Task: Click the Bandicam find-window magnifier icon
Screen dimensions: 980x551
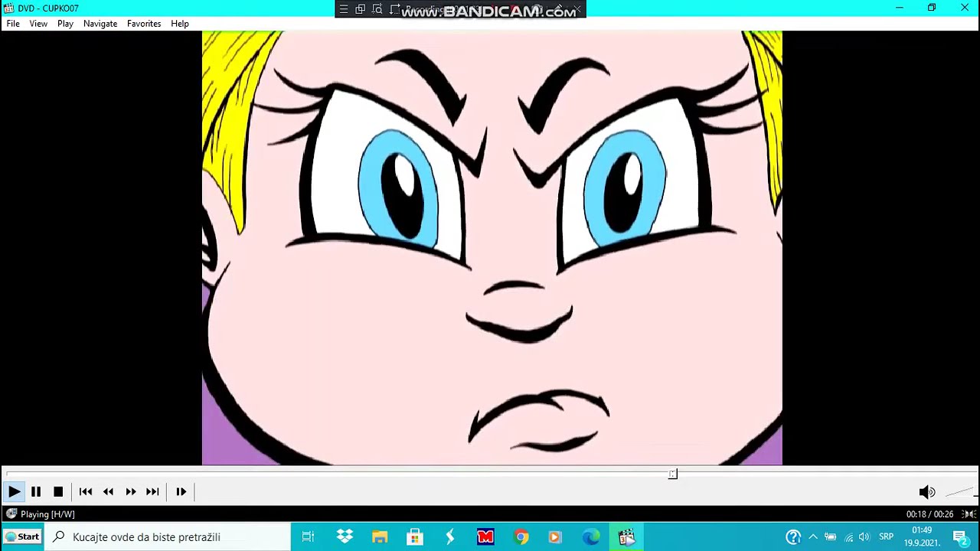Action: coord(377,9)
